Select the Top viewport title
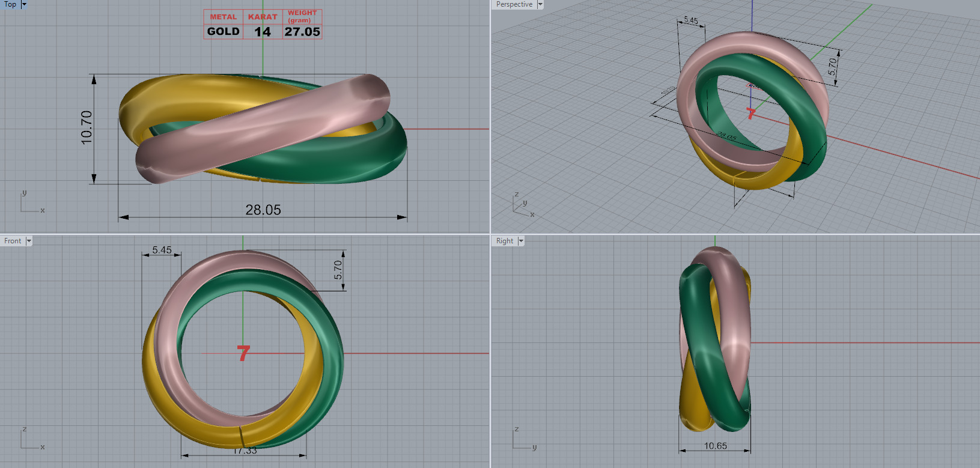980x468 pixels. tap(10, 4)
